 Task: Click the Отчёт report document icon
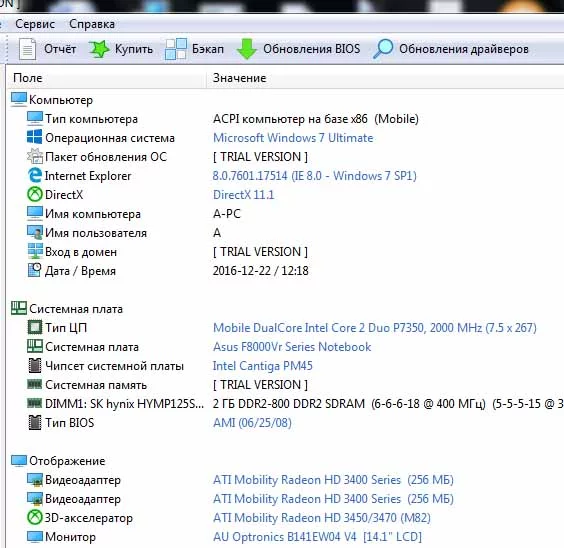pos(27,49)
